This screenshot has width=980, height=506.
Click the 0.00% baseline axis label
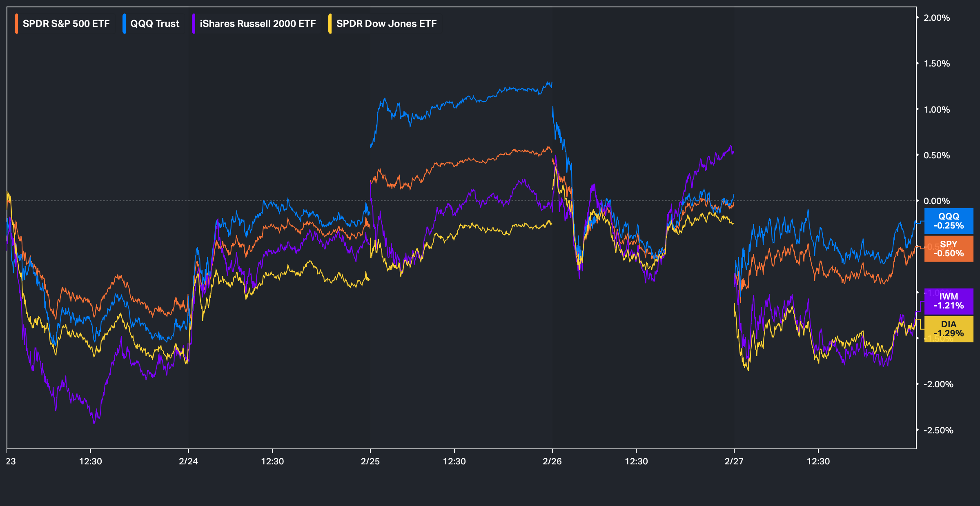click(937, 201)
